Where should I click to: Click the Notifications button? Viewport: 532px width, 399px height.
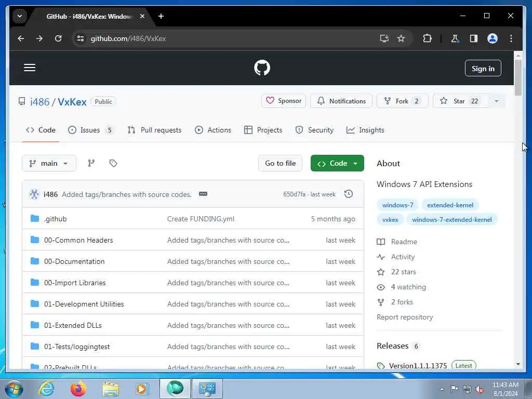pos(341,101)
